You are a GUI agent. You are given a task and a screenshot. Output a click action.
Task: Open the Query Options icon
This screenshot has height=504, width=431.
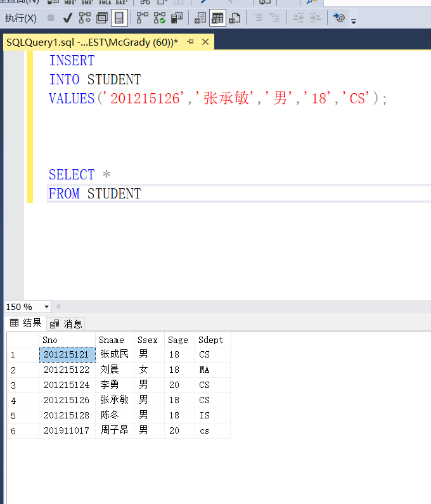point(102,18)
